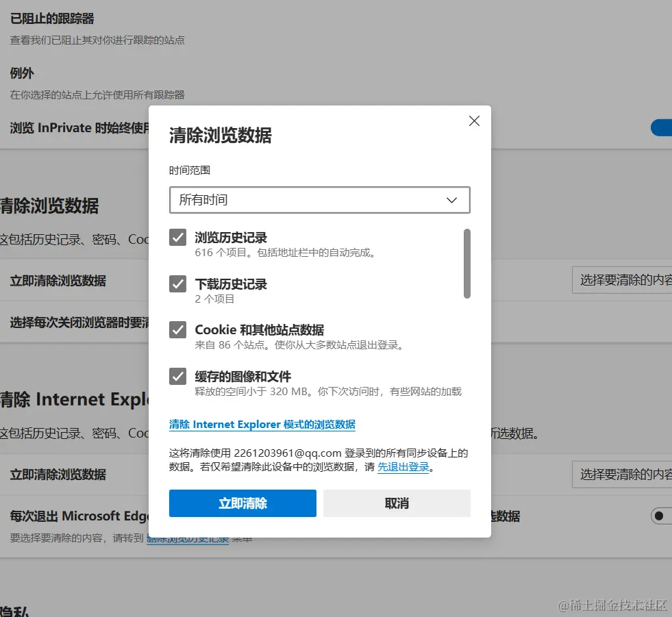Uncheck 下载历史记录 option
Screen dimensions: 672x617
click(177, 284)
